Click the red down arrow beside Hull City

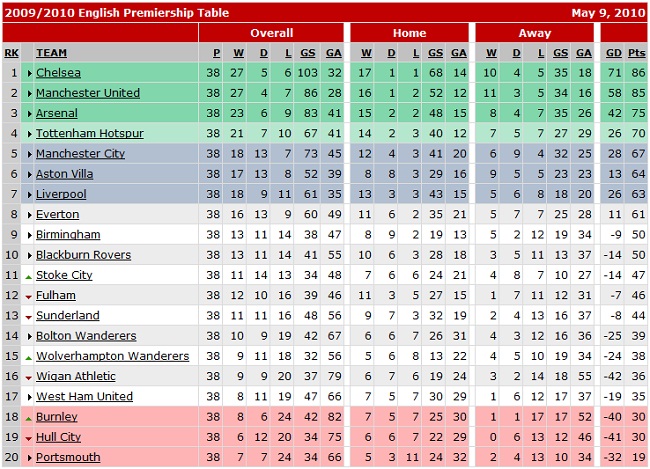point(29,438)
